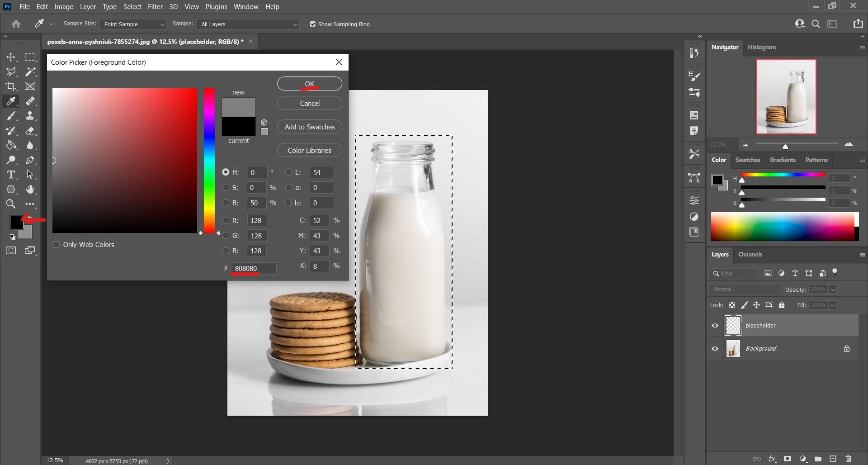The height and width of the screenshot is (465, 868).
Task: Switch to the Channels tab
Action: (750, 254)
